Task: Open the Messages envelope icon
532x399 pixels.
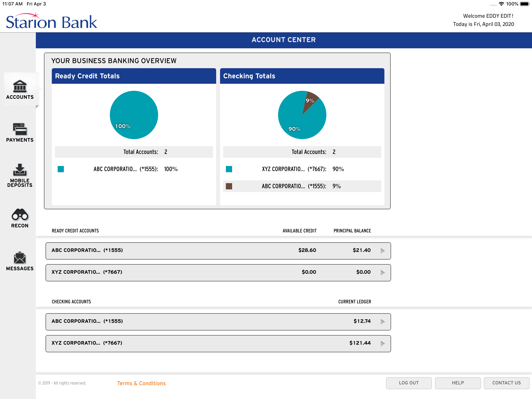Action: click(x=20, y=258)
